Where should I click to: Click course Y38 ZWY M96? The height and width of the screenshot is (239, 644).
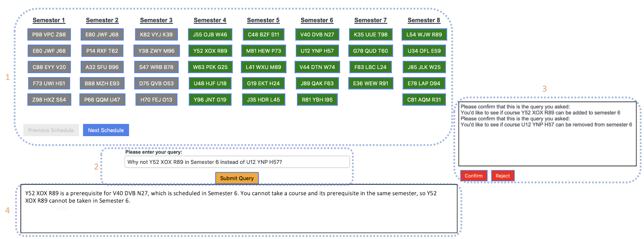tap(156, 51)
